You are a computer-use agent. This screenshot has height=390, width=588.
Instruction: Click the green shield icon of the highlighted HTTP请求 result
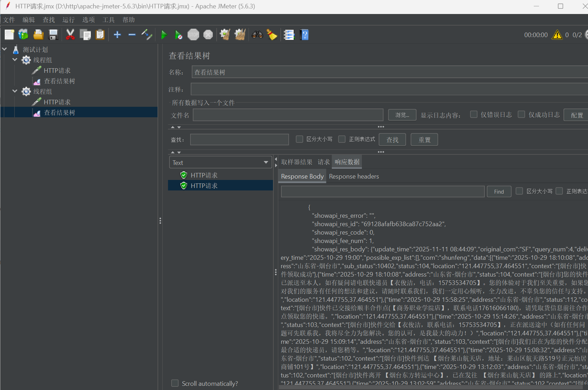coord(184,186)
